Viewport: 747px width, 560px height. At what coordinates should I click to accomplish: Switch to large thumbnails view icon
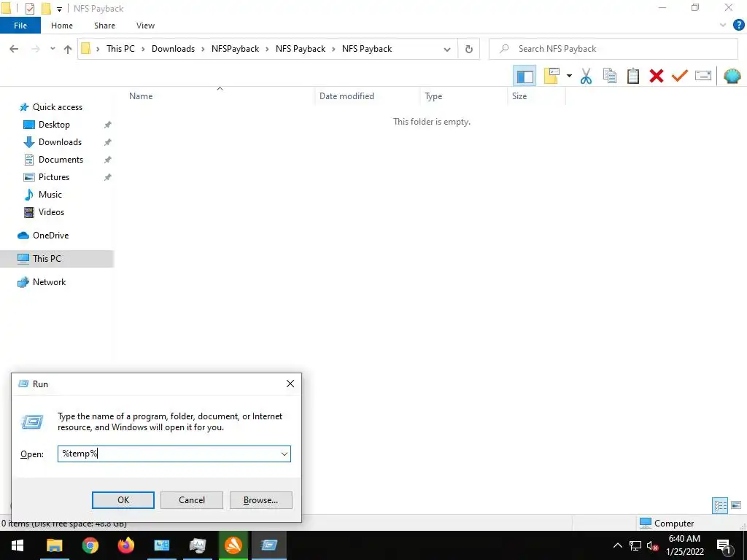pos(736,505)
